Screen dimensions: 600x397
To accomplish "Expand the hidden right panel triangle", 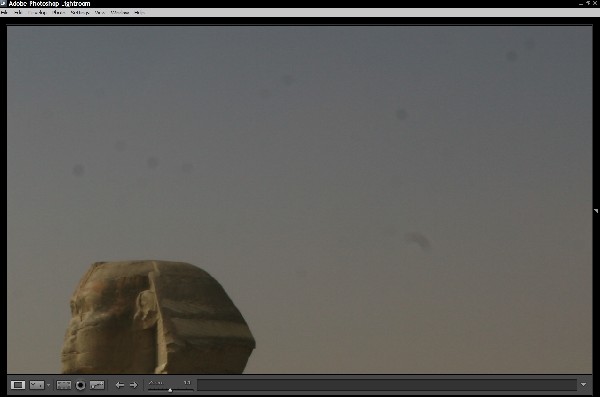I will point(596,211).
